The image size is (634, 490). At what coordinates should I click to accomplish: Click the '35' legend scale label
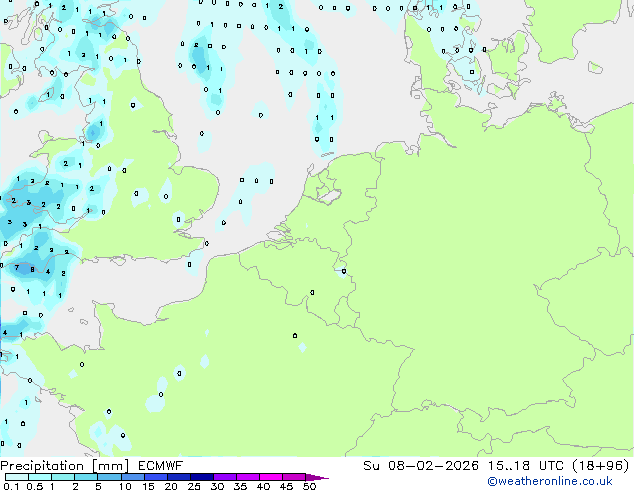(240, 486)
